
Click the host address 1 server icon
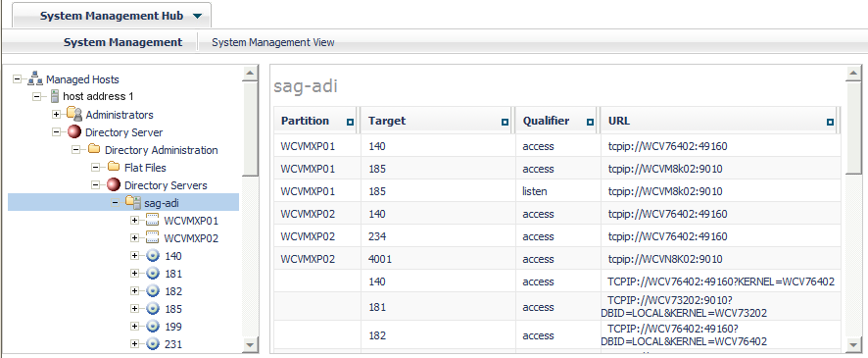pyautogui.click(x=55, y=96)
